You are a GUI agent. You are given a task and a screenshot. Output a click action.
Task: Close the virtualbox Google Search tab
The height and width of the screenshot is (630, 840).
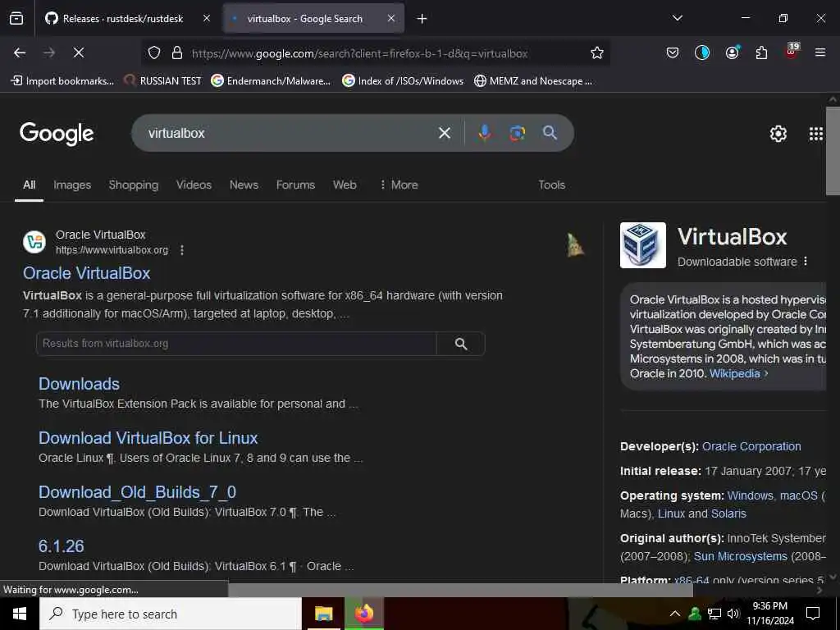[391, 18]
